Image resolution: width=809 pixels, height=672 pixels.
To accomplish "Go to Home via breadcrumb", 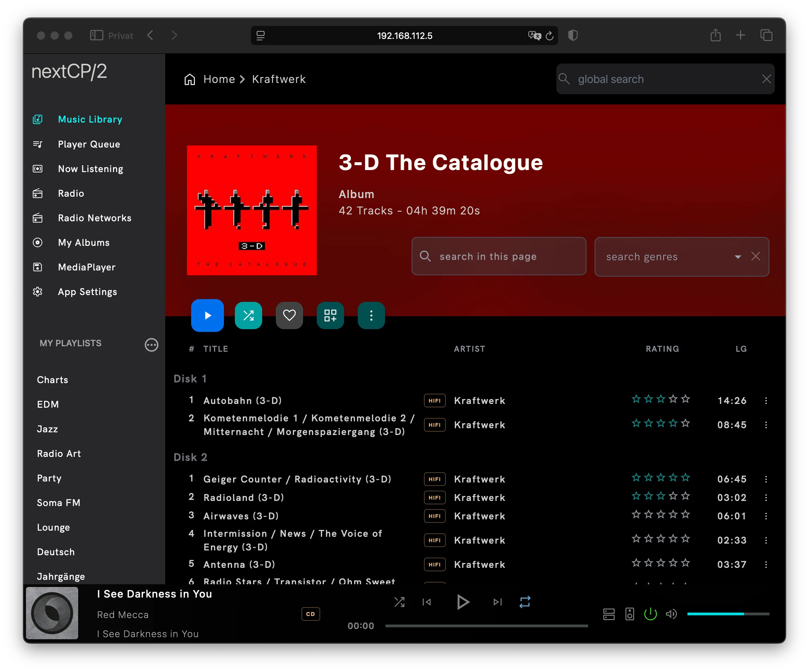I will [x=219, y=79].
